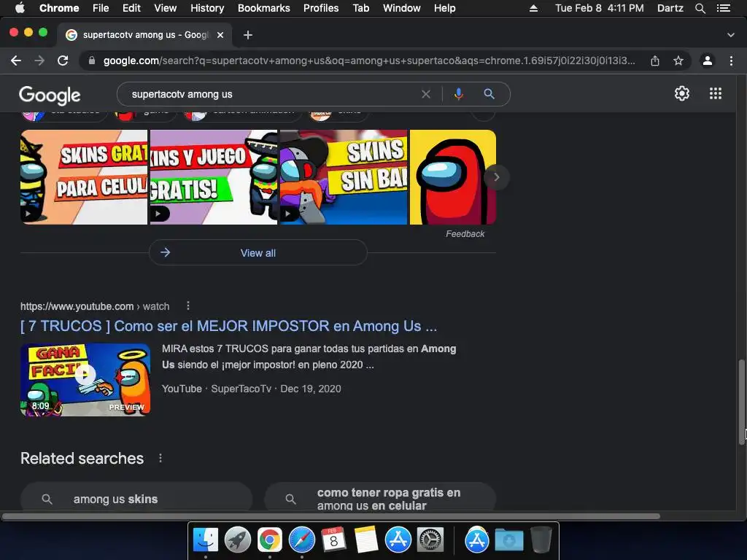Open the File menu
Screen dimensions: 747x560
[101, 8]
